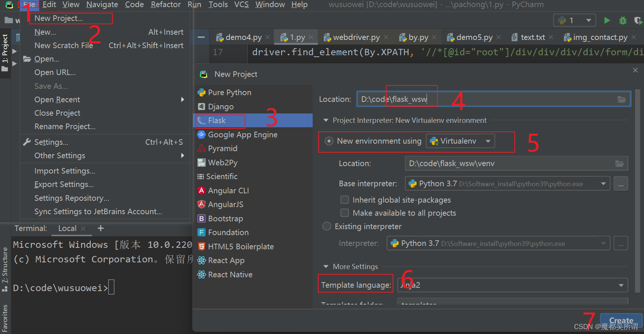Viewport: 644px width, 334px height.
Task: Open the Structure tool window
Action: click(x=5, y=269)
